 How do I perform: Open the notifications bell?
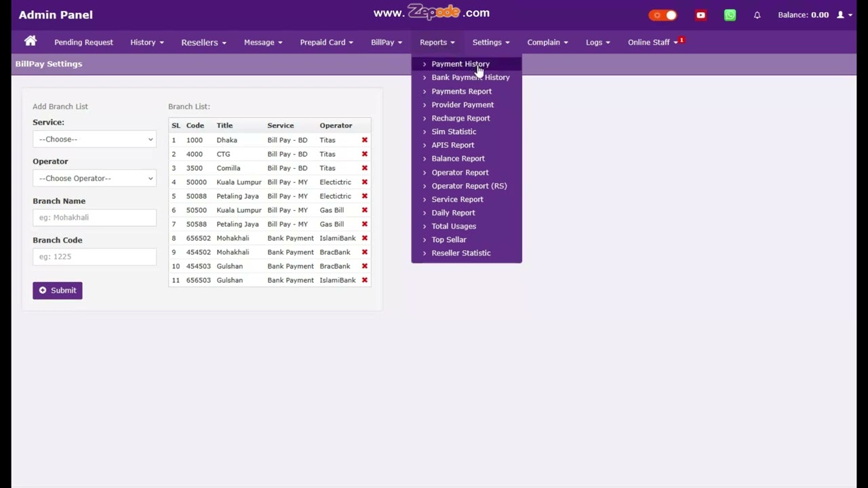click(x=757, y=15)
